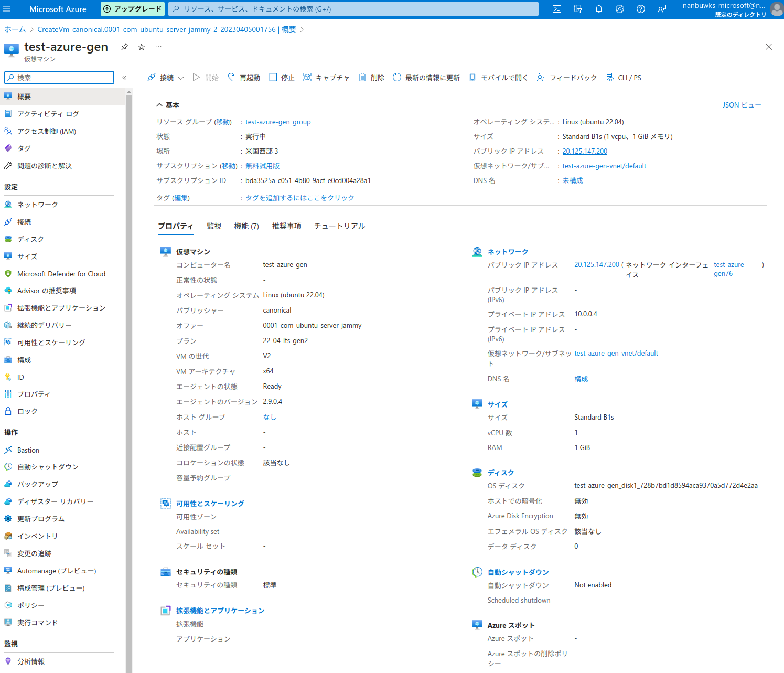Open the notifications bell
The image size is (784, 673).
tap(599, 9)
